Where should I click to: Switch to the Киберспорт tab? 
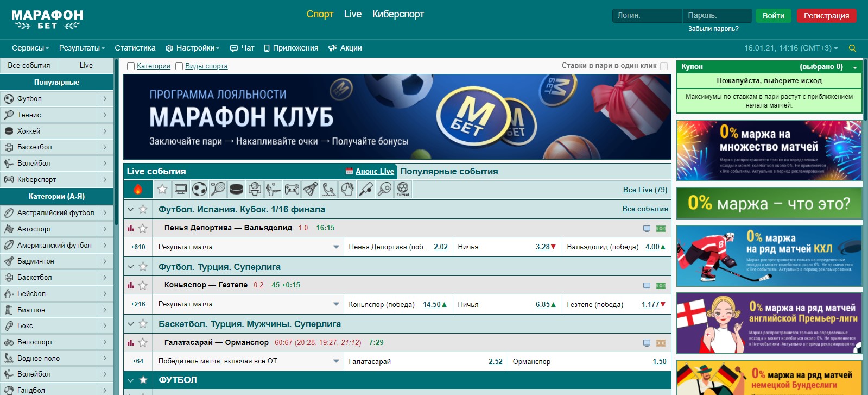(x=398, y=14)
